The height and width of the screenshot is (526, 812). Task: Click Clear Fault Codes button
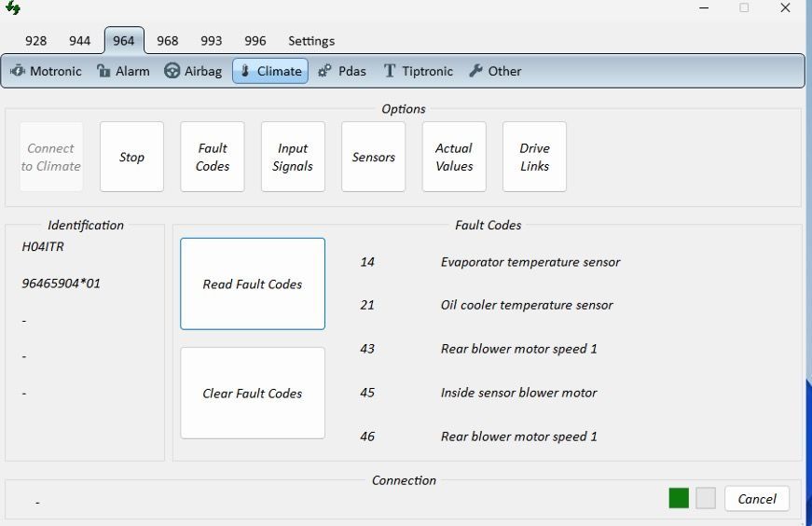[x=253, y=394]
